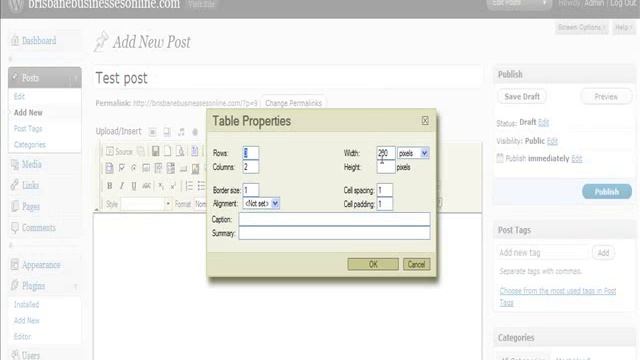Apply Superscript formatting
The image size is (640, 360).
pyautogui.click(x=173, y=186)
